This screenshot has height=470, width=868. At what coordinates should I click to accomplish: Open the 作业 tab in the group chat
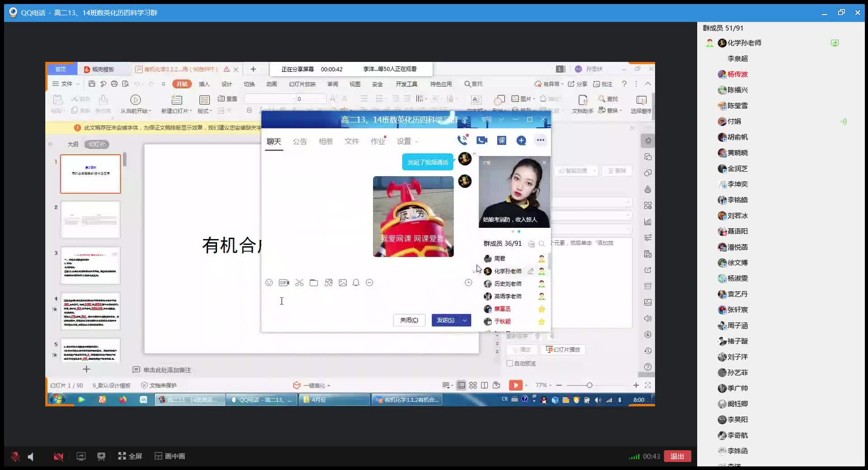378,141
